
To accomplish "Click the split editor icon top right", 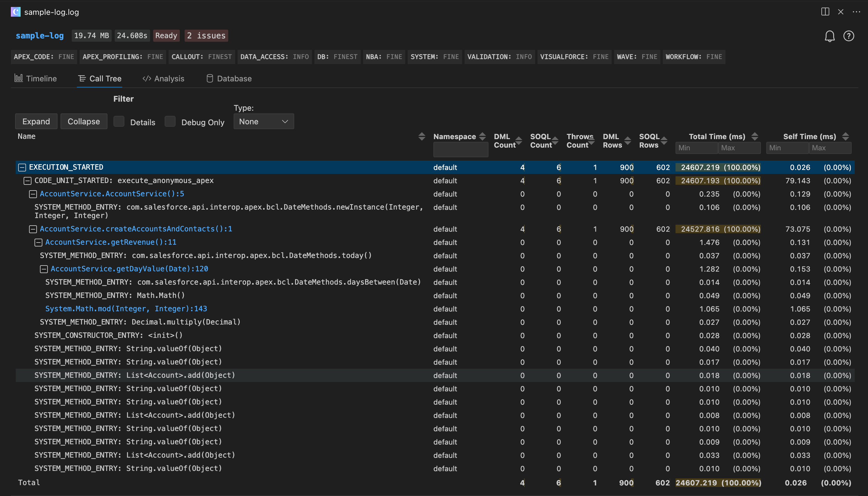I will coord(825,12).
